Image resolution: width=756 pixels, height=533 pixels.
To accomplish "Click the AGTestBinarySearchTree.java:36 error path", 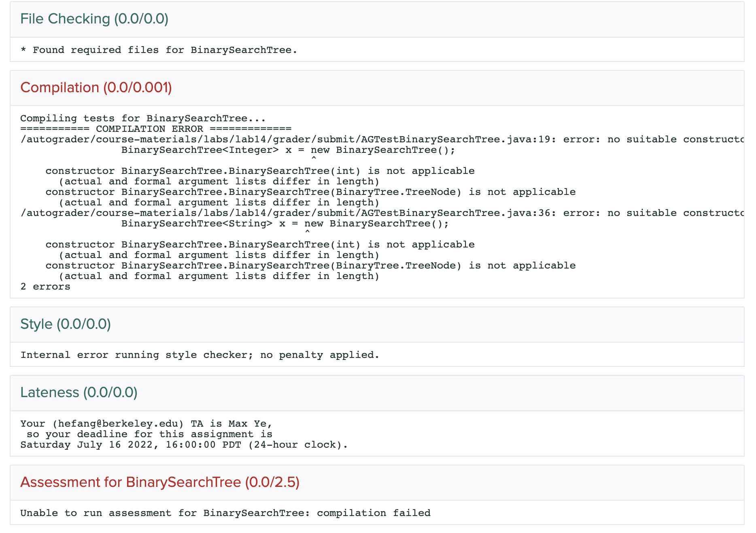I will (285, 213).
